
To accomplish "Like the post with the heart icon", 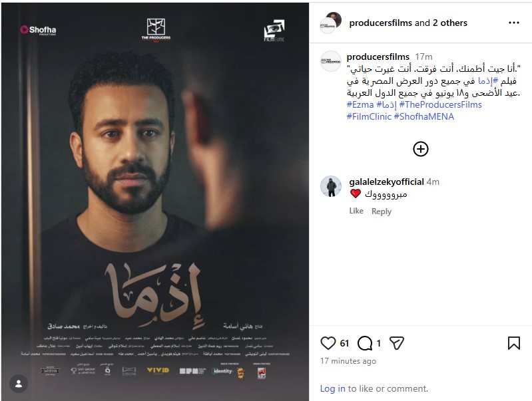I will click(328, 343).
